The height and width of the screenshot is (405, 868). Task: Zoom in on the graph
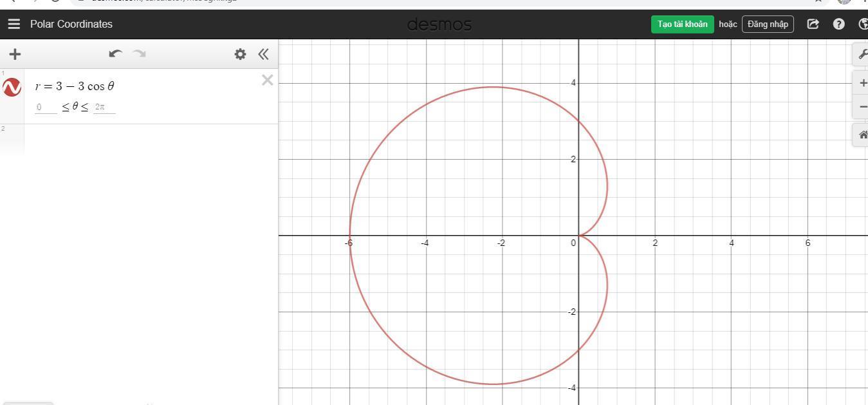click(x=861, y=83)
